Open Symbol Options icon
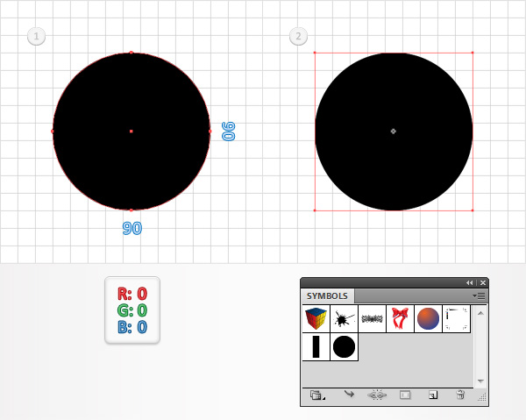 (x=405, y=395)
